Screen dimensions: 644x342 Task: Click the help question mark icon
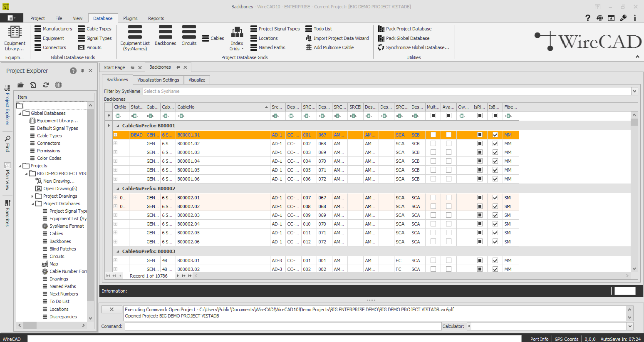click(x=588, y=18)
